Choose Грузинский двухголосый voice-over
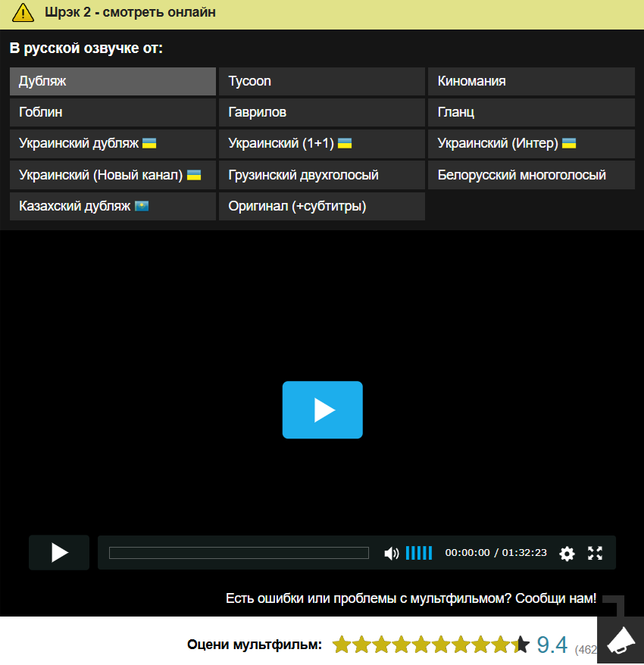644x665 pixels. (322, 175)
